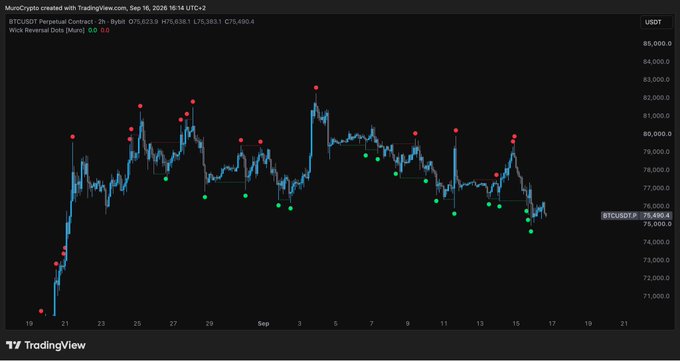Click the 17 date label on time axis
The width and height of the screenshot is (680, 361).
pyautogui.click(x=552, y=324)
